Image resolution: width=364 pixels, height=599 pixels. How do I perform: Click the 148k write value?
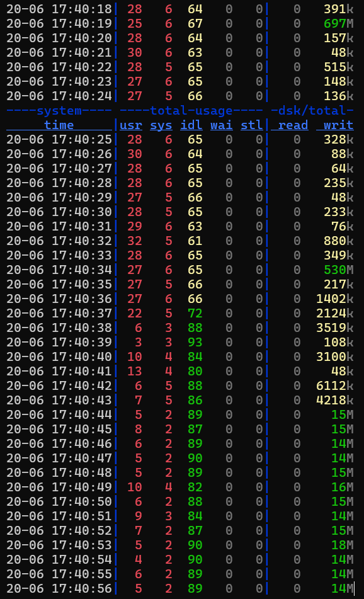point(338,81)
